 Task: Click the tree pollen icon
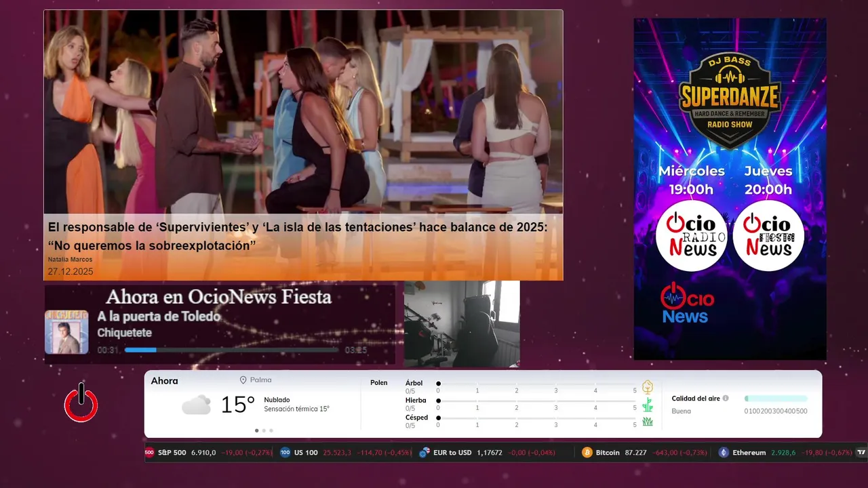[648, 387]
